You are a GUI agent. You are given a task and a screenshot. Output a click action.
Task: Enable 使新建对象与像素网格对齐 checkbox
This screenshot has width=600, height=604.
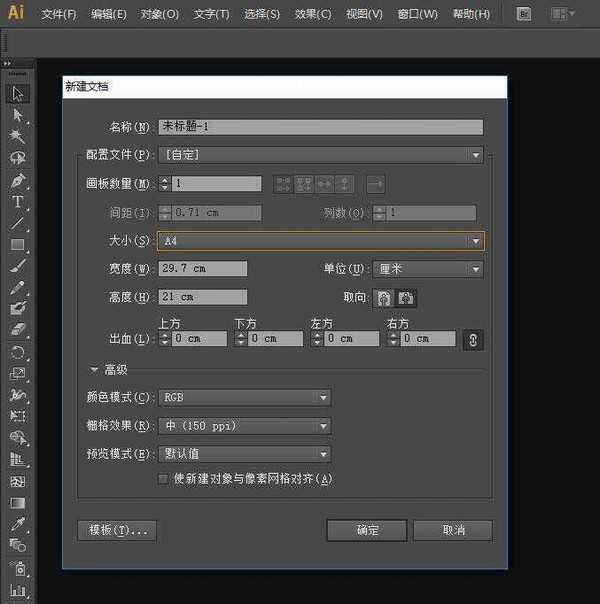coord(164,479)
